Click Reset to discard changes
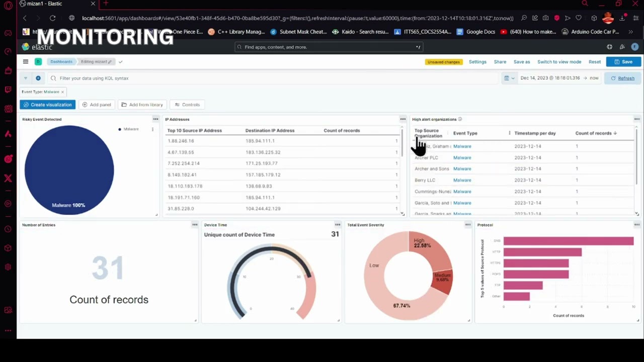This screenshot has height=362, width=644. 595,62
